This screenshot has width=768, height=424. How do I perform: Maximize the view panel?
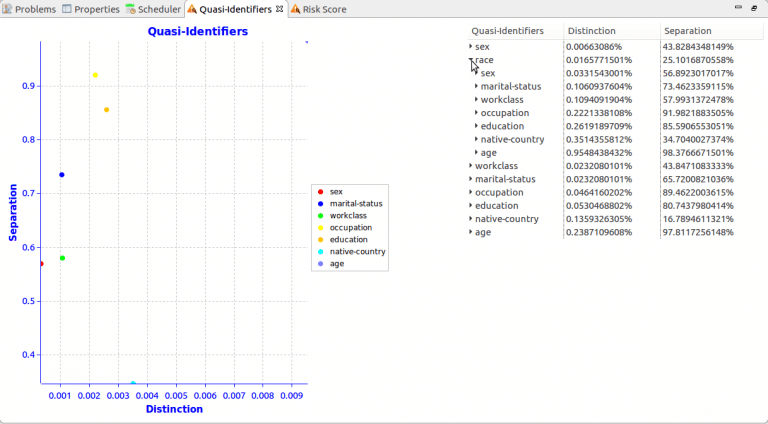pyautogui.click(x=754, y=8)
